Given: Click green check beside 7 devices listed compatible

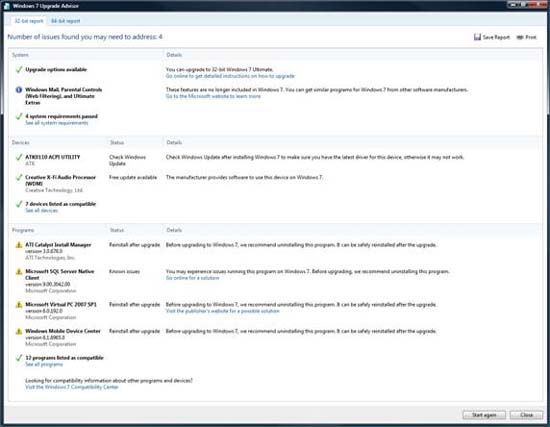Looking at the screenshot, I should pos(19,204).
